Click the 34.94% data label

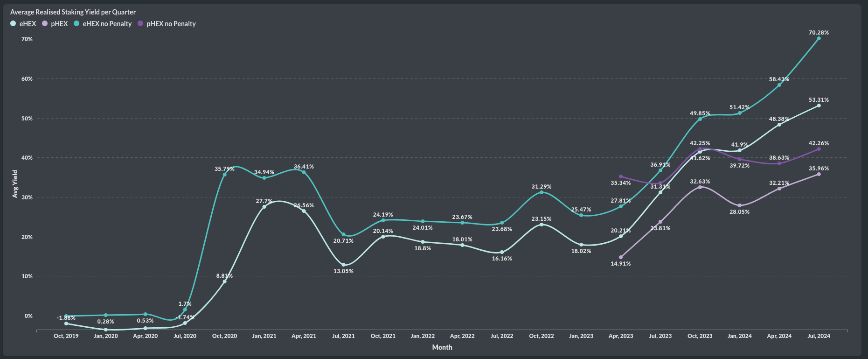(x=264, y=172)
